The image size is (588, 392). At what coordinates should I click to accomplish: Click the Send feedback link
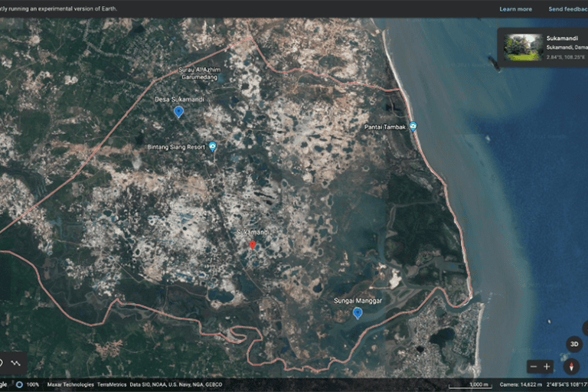pyautogui.click(x=567, y=9)
